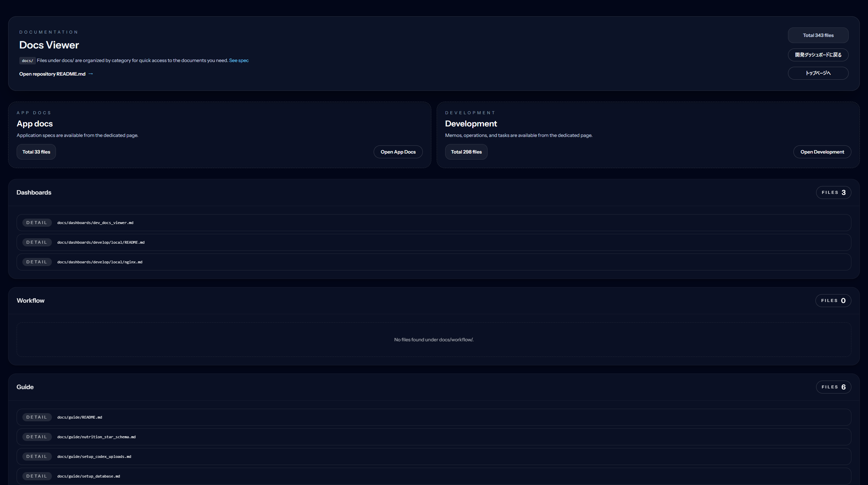Click the Total 298 files badge
This screenshot has width=868, height=485.
tap(466, 151)
